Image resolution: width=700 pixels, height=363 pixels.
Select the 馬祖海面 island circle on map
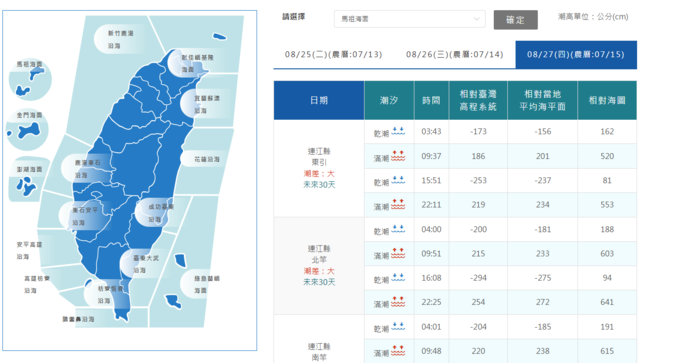30,79
